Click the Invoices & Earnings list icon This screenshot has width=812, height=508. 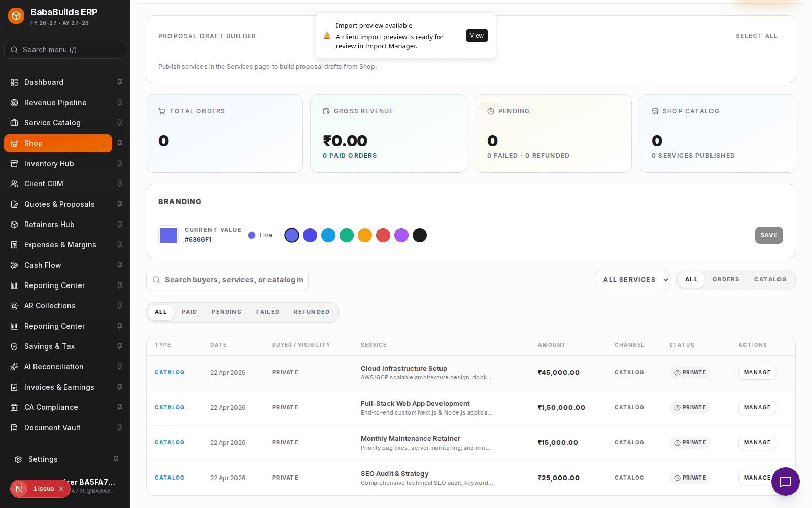click(x=14, y=387)
